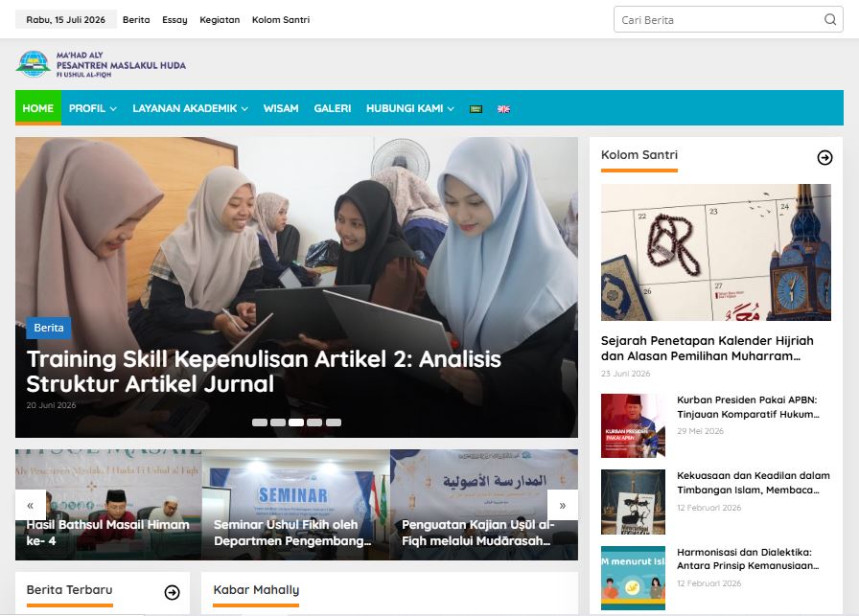Select the fourth slider dot

[x=314, y=422]
